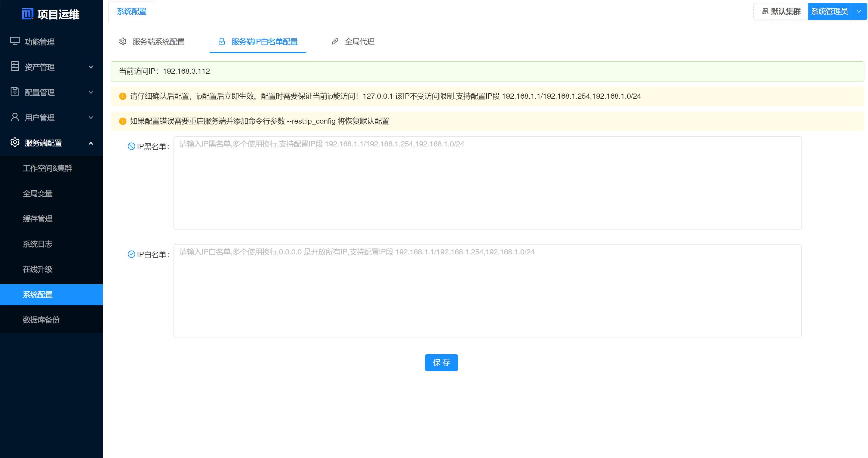Click the 用户管理 person icon
868x458 pixels.
click(14, 117)
